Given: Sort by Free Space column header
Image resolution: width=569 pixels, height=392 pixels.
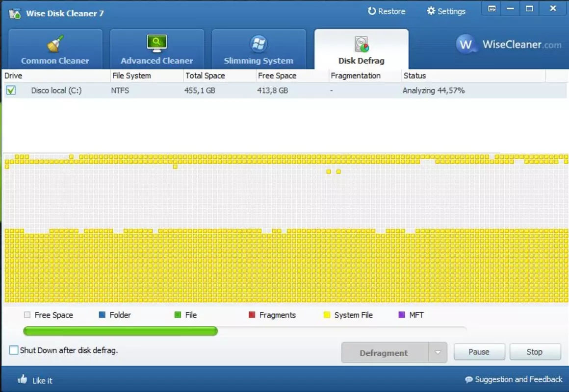Looking at the screenshot, I should pyautogui.click(x=292, y=75).
